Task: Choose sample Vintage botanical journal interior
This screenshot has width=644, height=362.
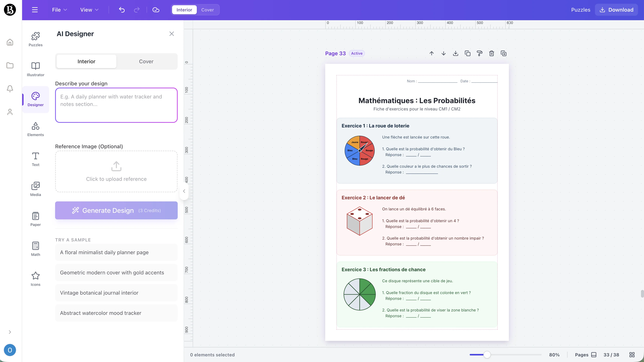Action: [x=116, y=293]
